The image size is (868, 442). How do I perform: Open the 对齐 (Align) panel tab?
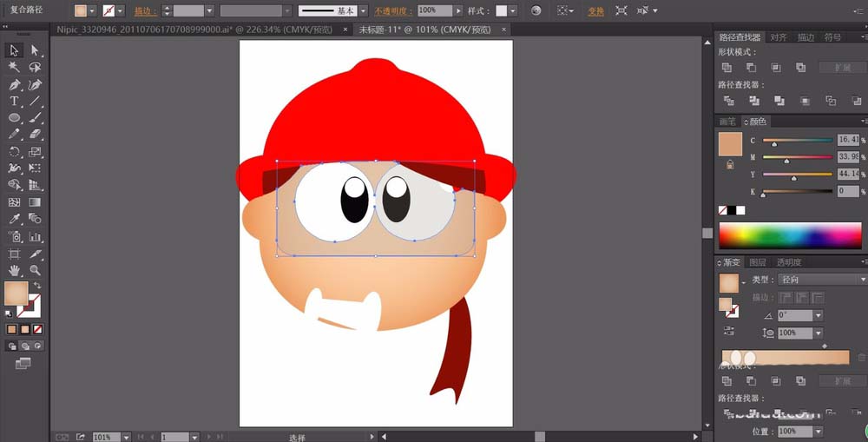click(779, 37)
